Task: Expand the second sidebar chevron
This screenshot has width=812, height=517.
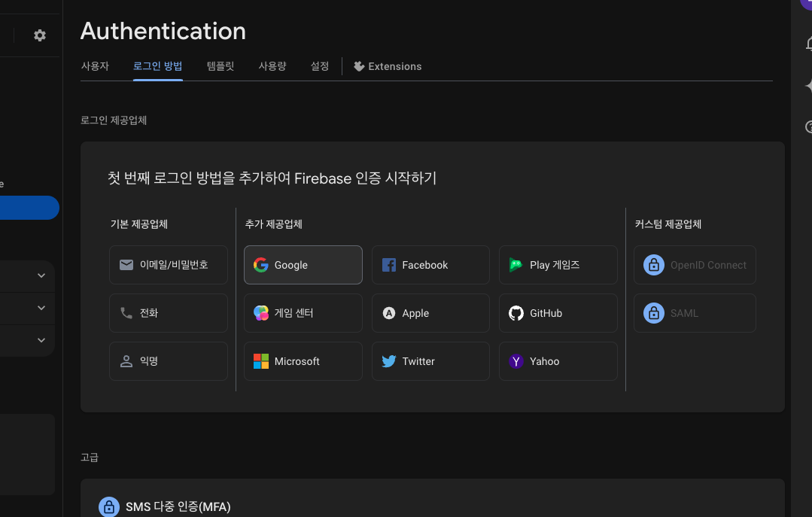Action: (x=41, y=308)
